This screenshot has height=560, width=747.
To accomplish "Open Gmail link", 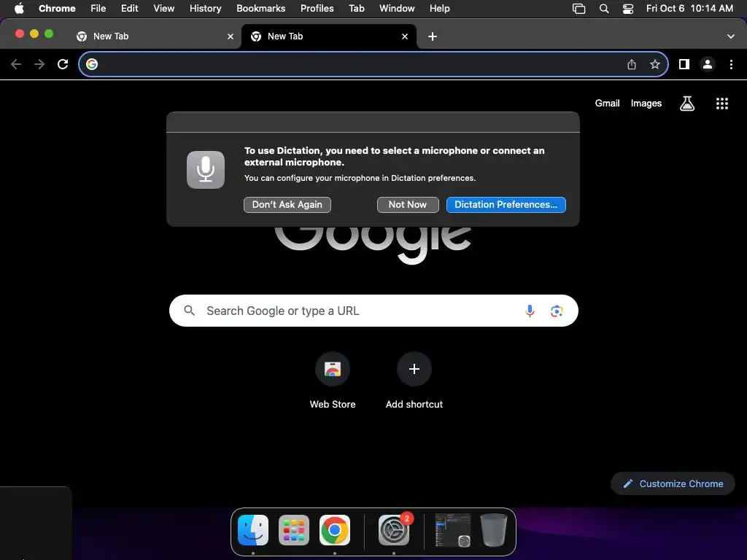I will [x=607, y=104].
